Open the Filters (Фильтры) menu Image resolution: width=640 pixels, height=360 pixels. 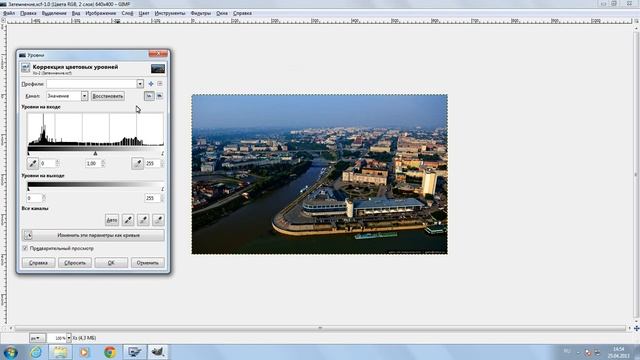pos(200,13)
